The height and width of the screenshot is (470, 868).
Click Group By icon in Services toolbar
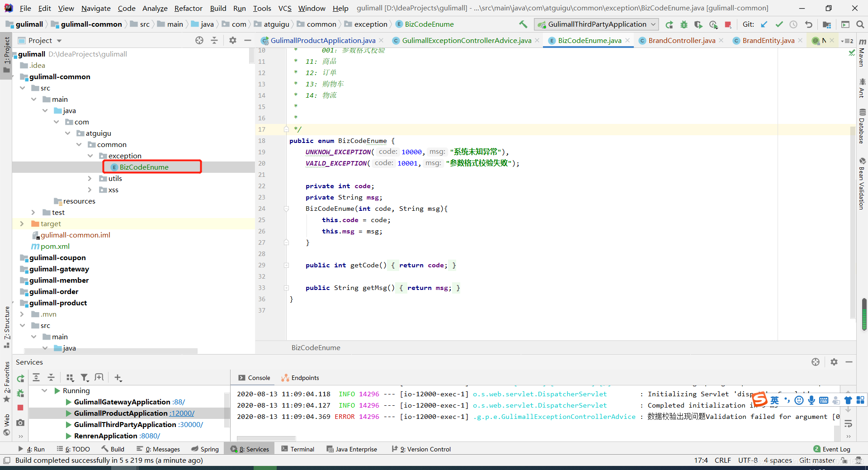point(70,377)
